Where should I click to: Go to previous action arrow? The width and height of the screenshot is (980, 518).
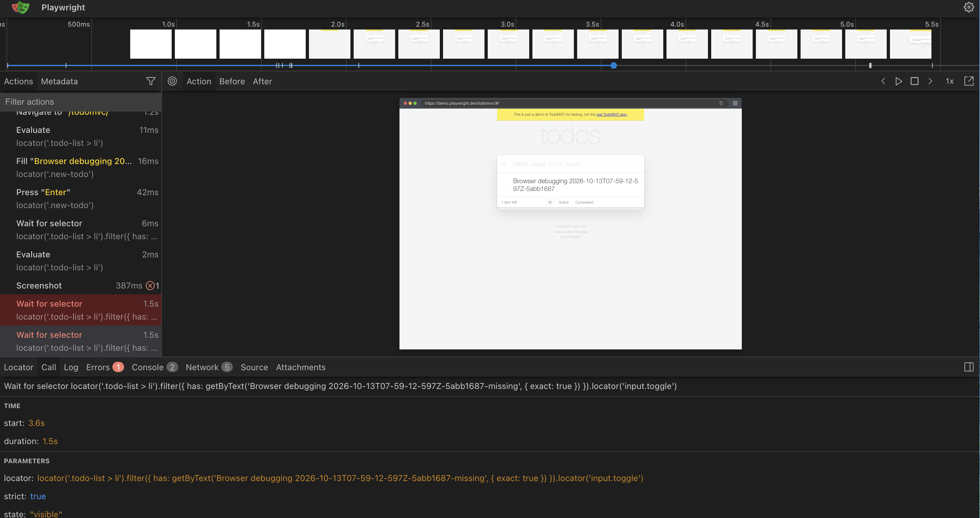(x=883, y=81)
